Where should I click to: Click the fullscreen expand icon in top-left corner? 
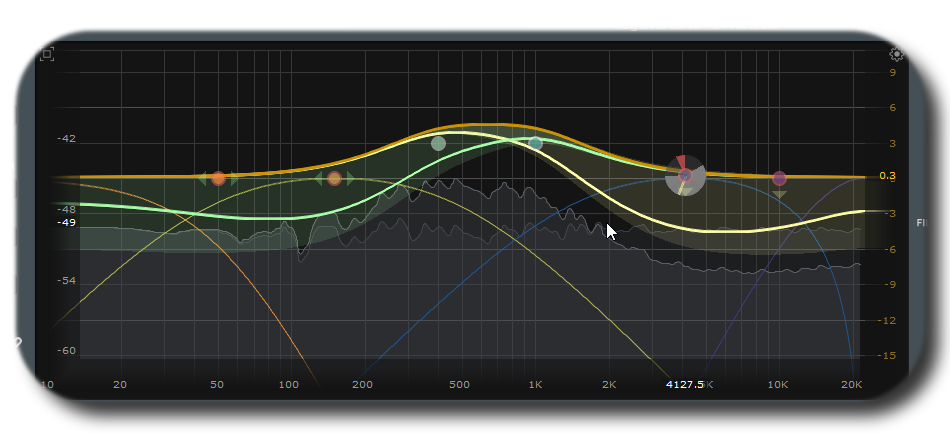pos(47,53)
